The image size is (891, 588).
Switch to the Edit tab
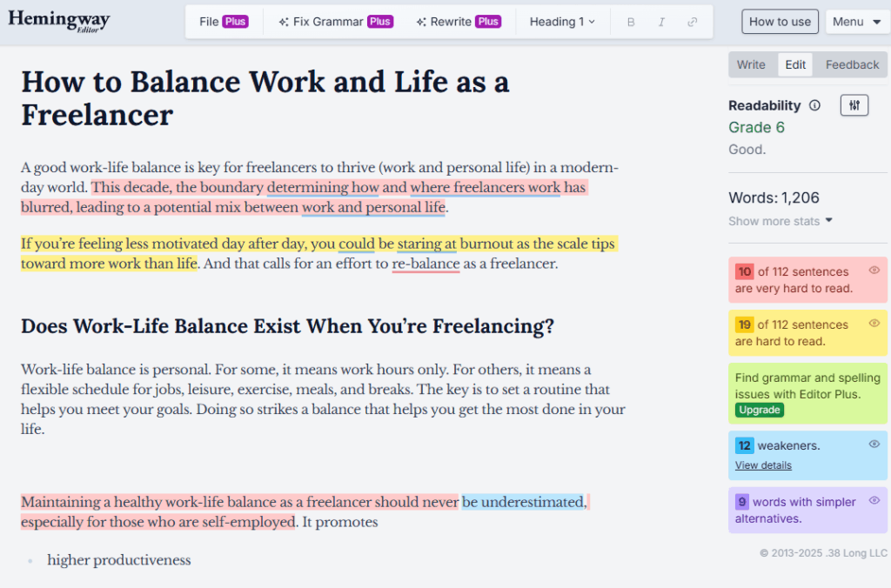(x=795, y=64)
